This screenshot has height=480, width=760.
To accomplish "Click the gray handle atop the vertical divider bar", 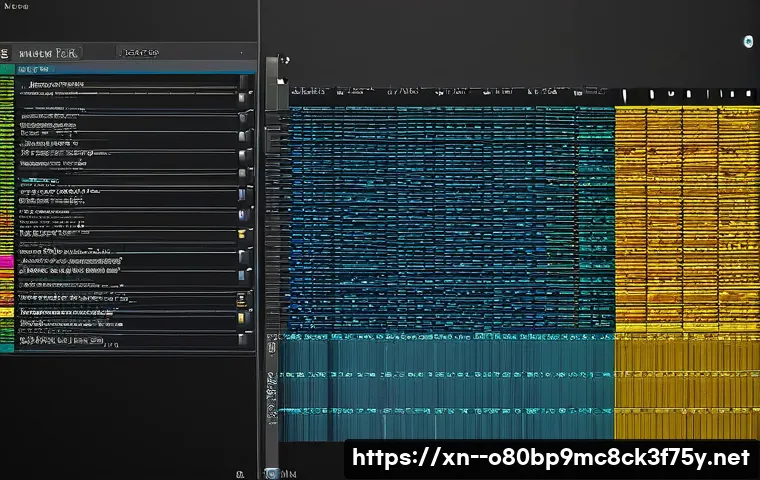I will click(272, 83).
